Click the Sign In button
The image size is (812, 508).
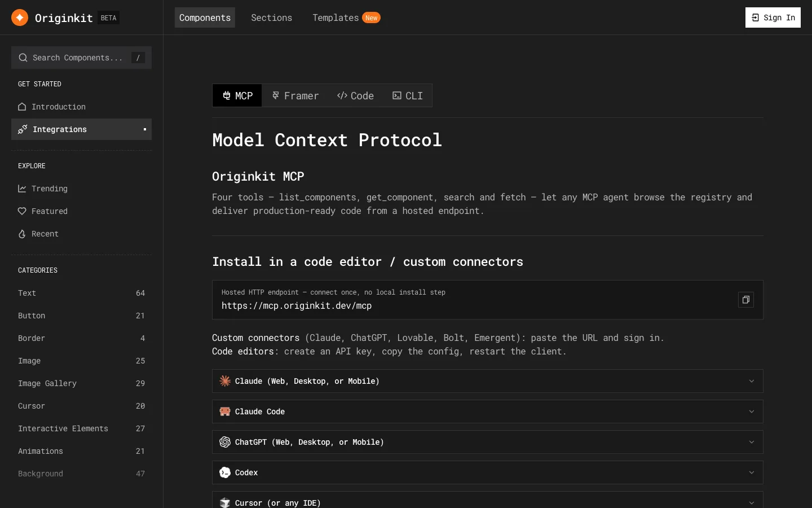(x=773, y=17)
